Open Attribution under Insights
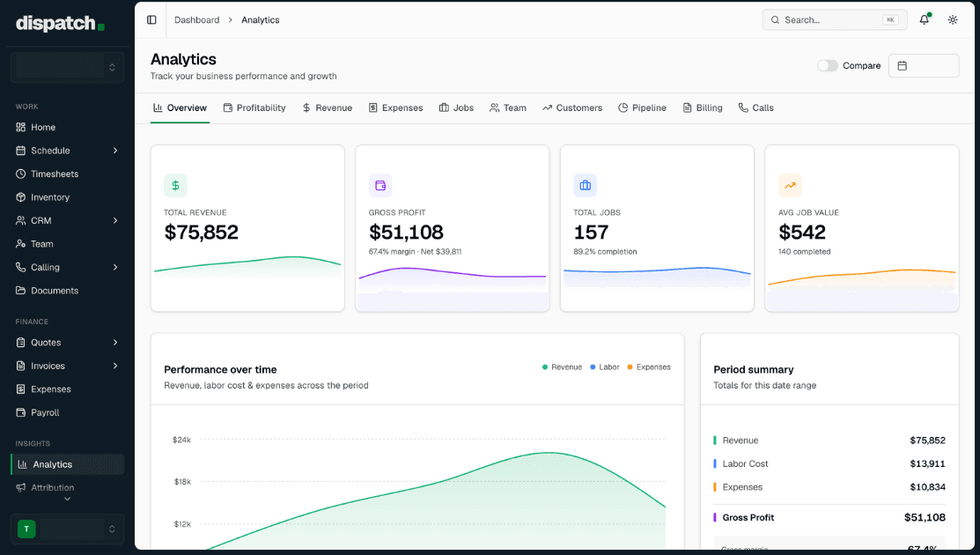Viewport: 980px width, 555px height. (x=67, y=487)
